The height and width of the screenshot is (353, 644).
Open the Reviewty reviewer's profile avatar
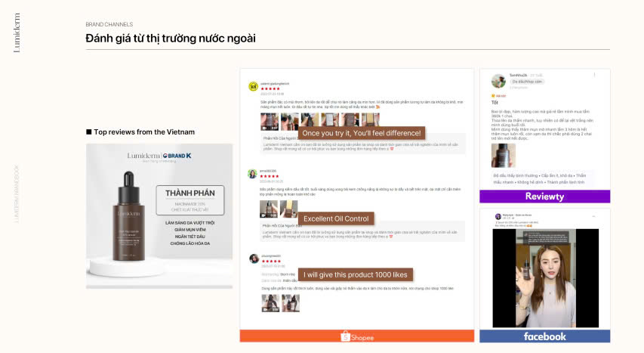(x=498, y=81)
